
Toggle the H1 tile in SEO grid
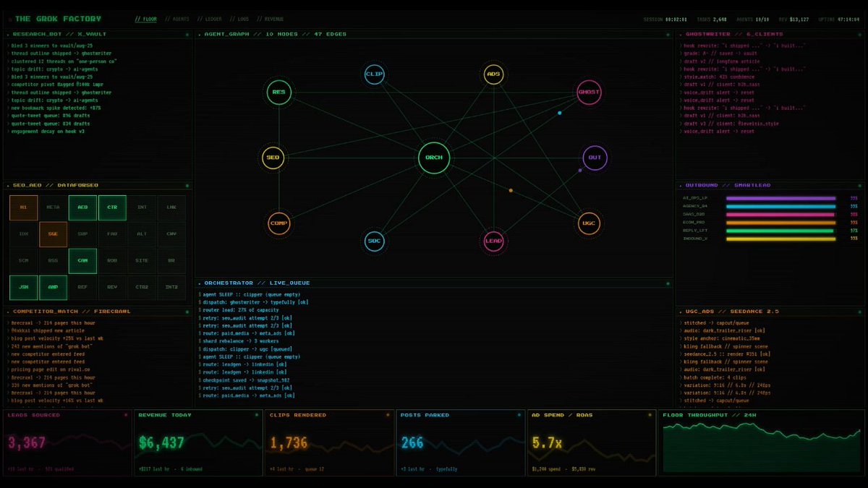point(24,207)
